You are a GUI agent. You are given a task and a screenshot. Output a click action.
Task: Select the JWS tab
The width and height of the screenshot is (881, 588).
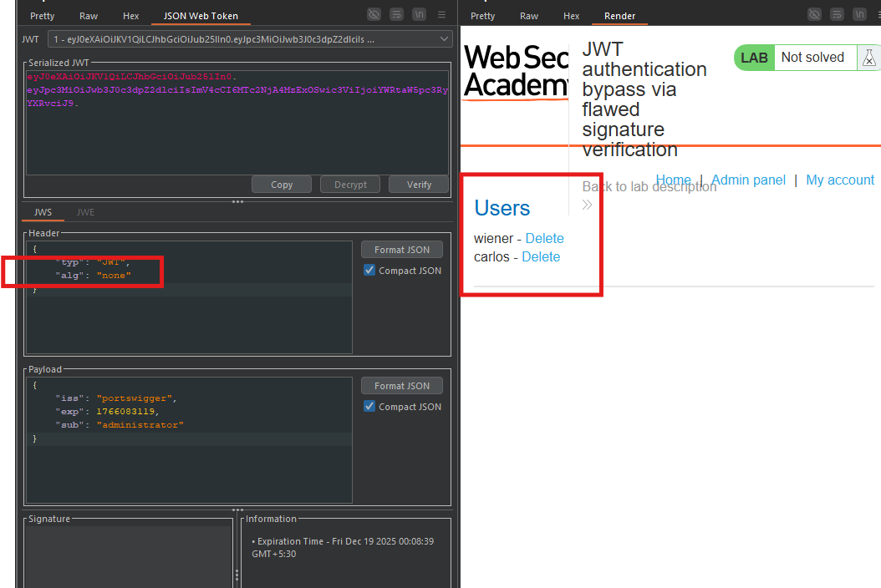pos(43,212)
